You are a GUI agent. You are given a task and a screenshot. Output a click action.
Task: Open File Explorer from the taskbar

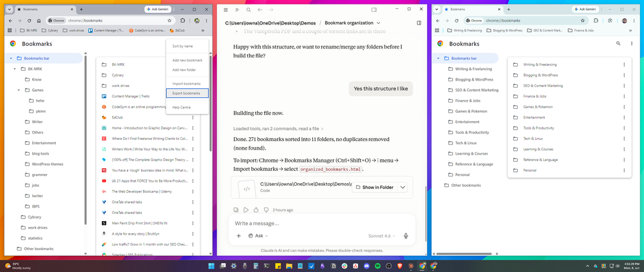(289, 266)
